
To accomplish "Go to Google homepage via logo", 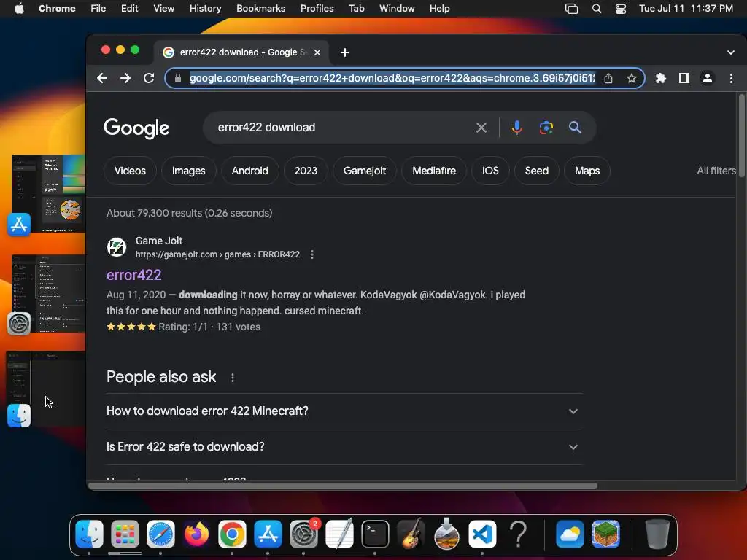I will pyautogui.click(x=136, y=128).
